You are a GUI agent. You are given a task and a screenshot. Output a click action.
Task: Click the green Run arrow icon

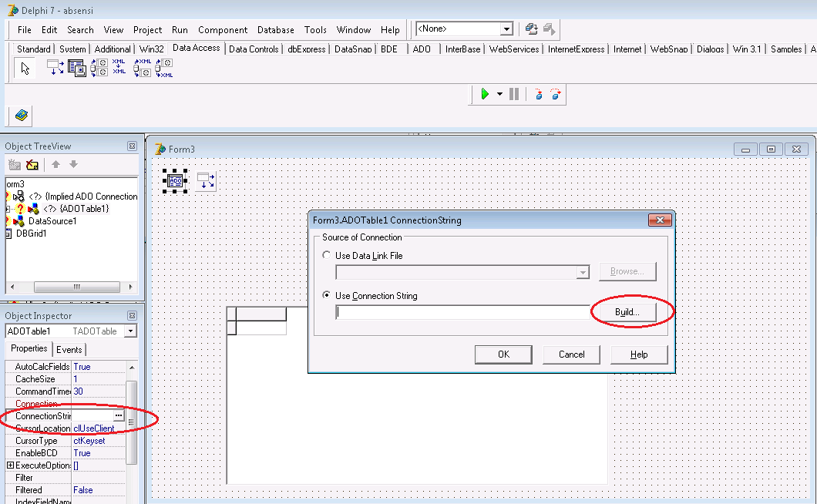tap(486, 94)
